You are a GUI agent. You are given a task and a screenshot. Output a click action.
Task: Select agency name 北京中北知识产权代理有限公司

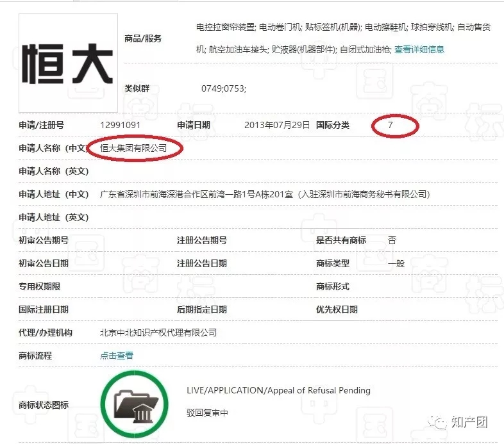coord(158,333)
